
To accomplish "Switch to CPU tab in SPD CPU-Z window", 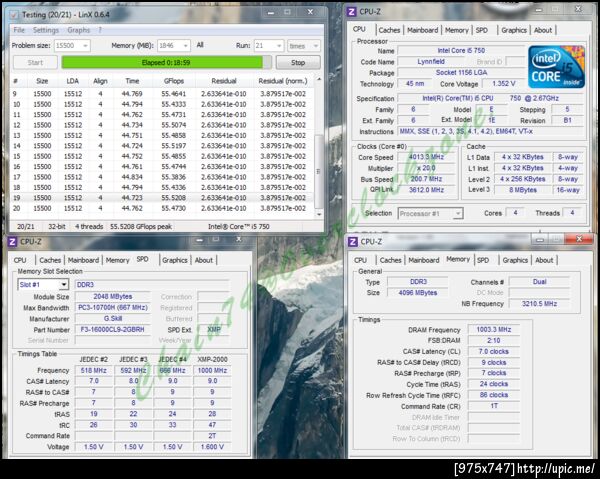I will click(x=20, y=260).
